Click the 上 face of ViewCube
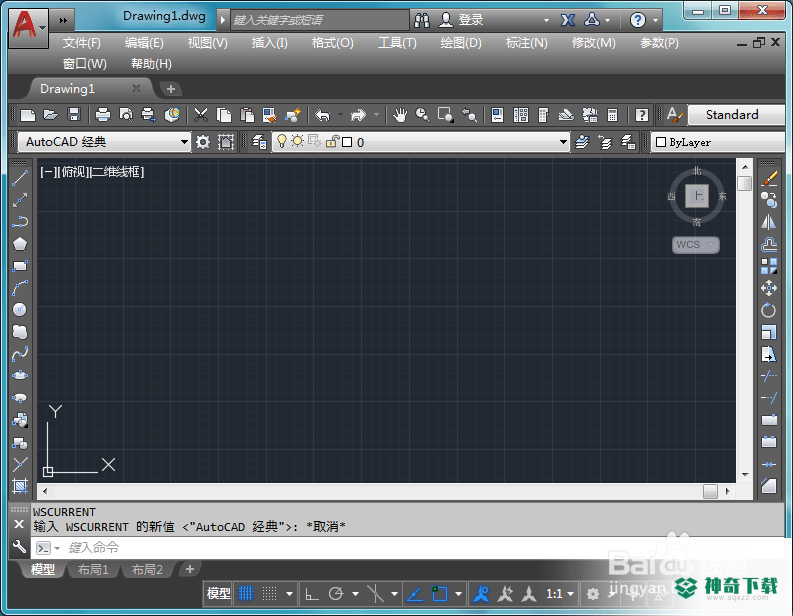The width and height of the screenshot is (793, 616). coord(697,196)
